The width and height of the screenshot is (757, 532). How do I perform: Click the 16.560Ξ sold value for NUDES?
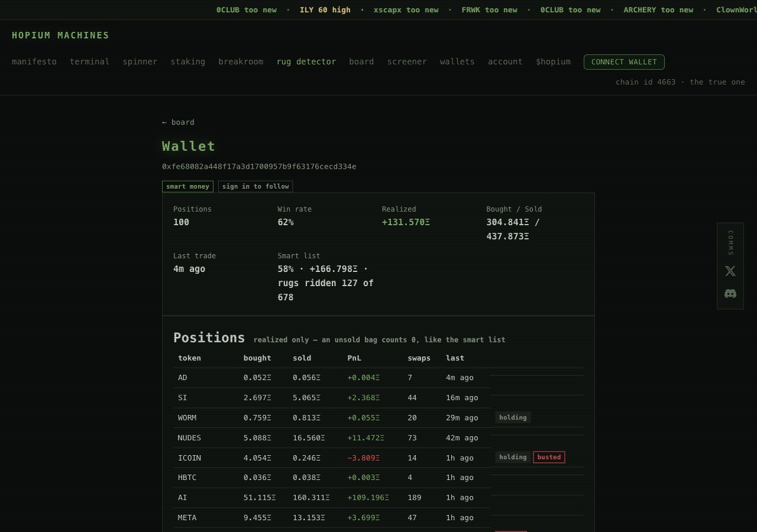tap(309, 438)
